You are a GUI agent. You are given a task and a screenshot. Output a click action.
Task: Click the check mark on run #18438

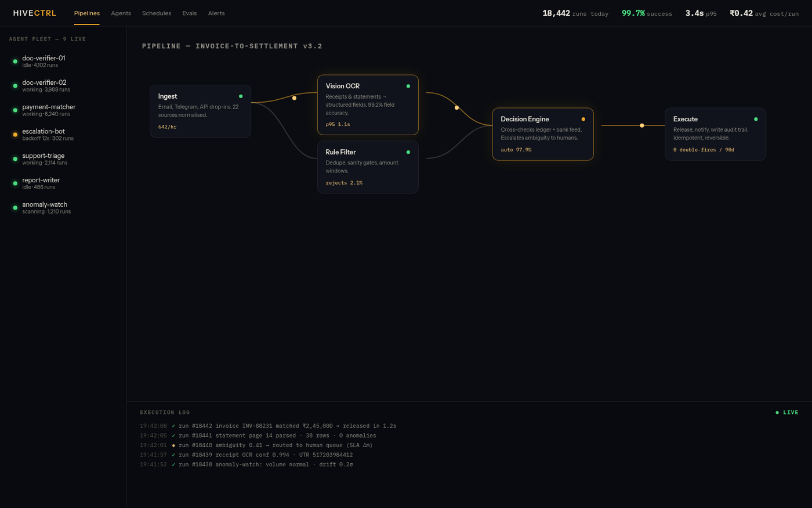173,464
